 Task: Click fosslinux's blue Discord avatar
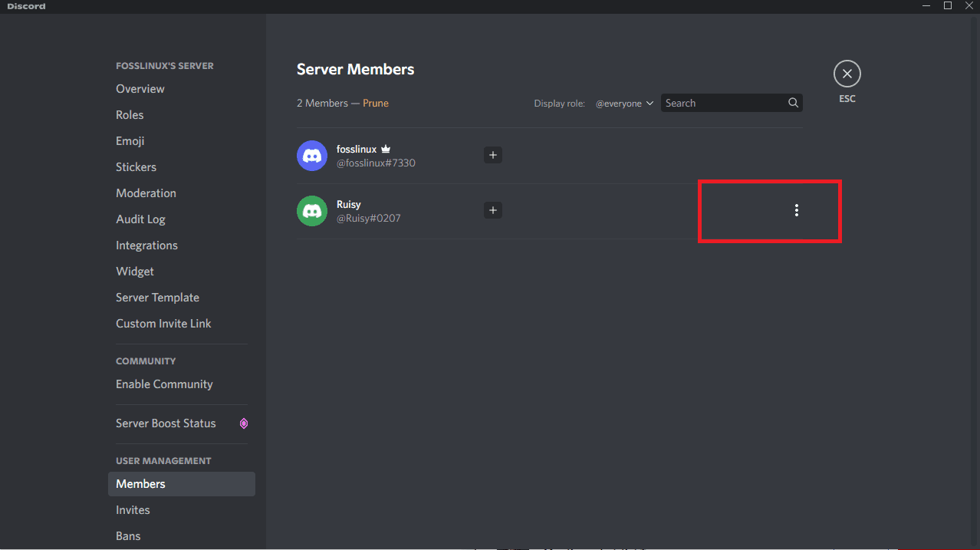point(312,156)
